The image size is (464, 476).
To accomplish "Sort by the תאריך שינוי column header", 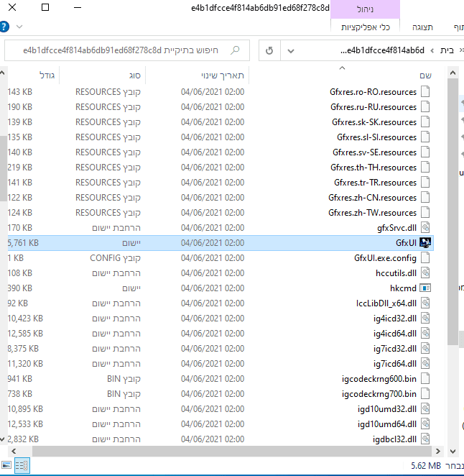I will coord(222,75).
